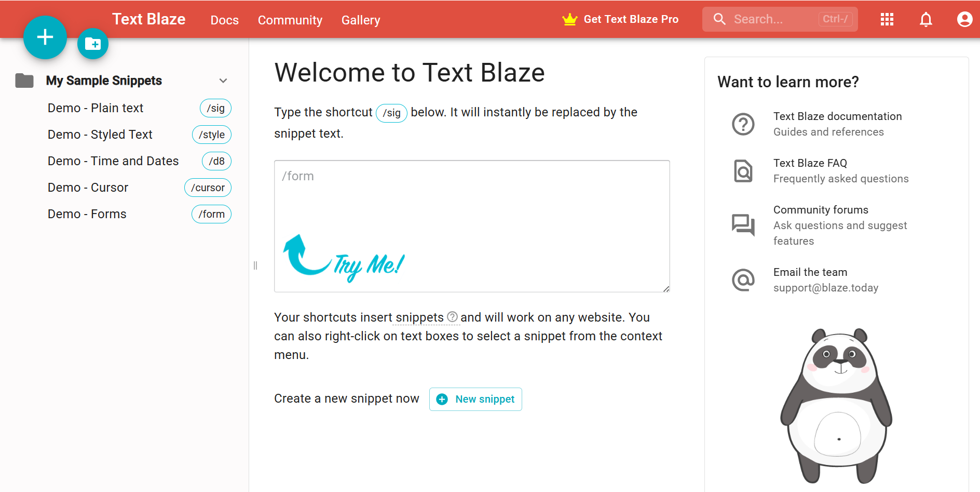Click the sidebar resize divider handle
The height and width of the screenshot is (492, 980).
click(255, 265)
